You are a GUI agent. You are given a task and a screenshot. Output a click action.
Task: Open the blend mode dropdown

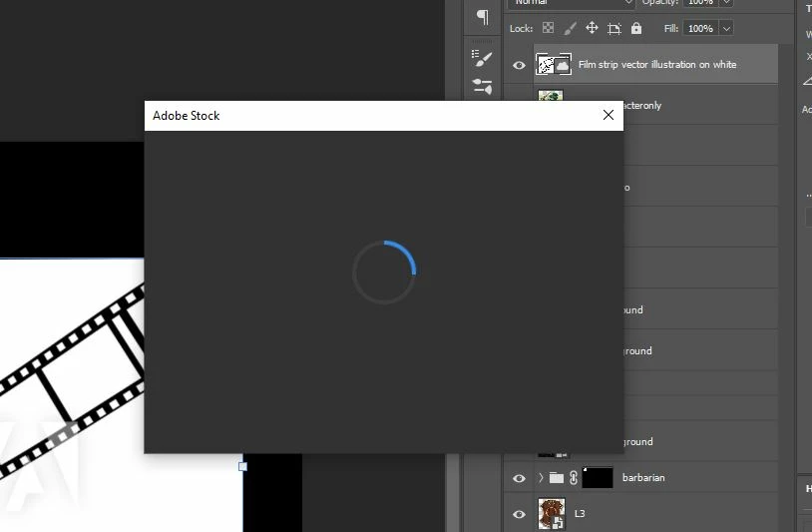tap(572, 3)
